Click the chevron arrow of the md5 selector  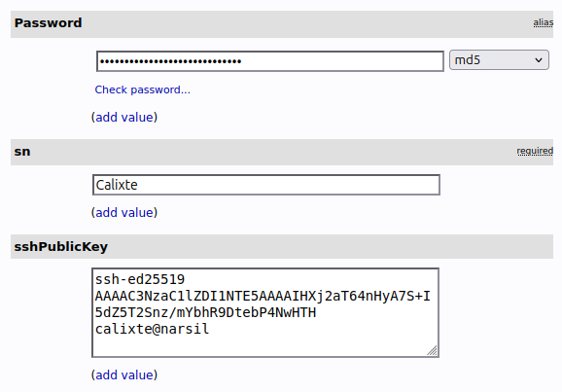tap(539, 60)
